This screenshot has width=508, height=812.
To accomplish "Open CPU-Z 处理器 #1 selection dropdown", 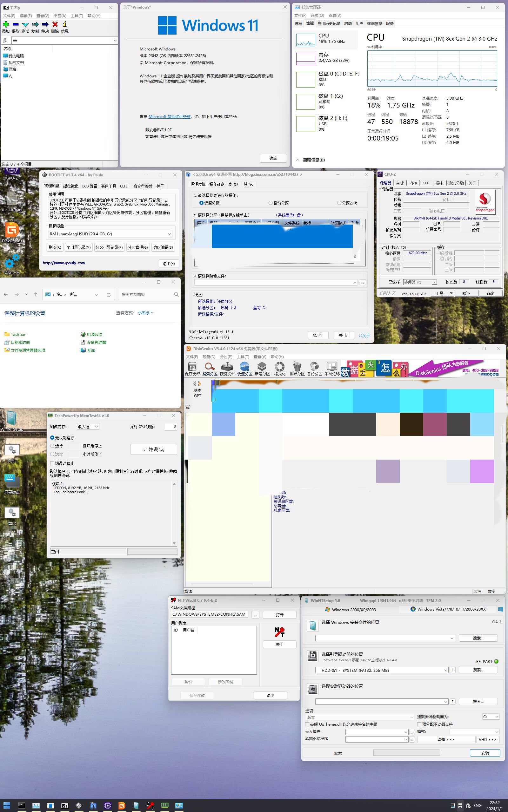I will coord(420,282).
